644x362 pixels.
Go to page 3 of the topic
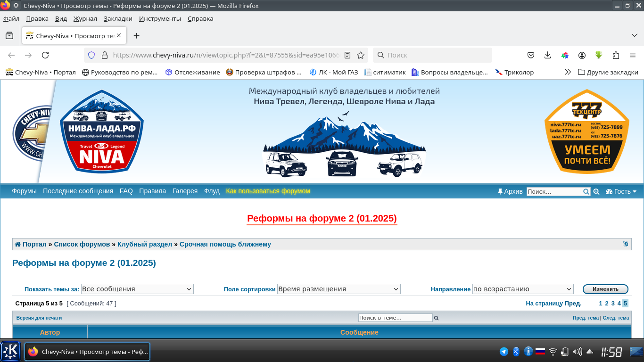[x=613, y=303]
